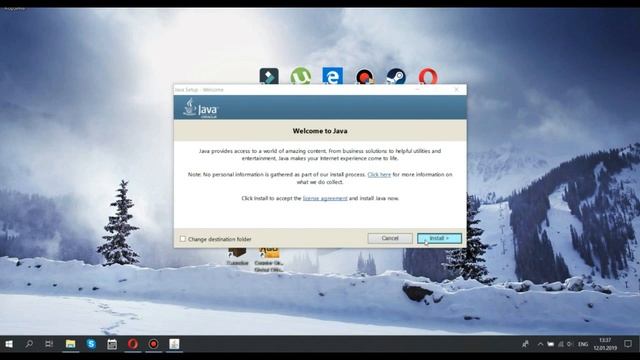Open the volume control in system tray
640x360 pixels.
[570, 344]
